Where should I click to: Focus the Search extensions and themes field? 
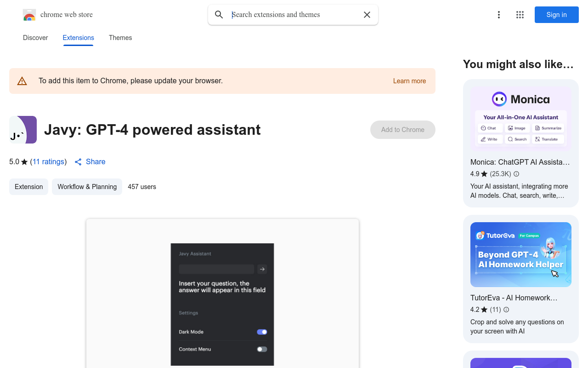(x=294, y=15)
